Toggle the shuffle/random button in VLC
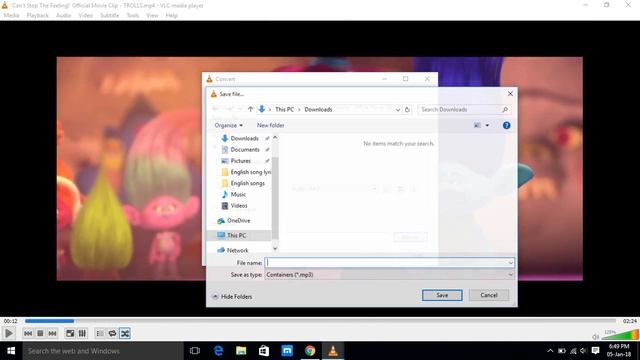The height and width of the screenshot is (360, 640). (125, 333)
